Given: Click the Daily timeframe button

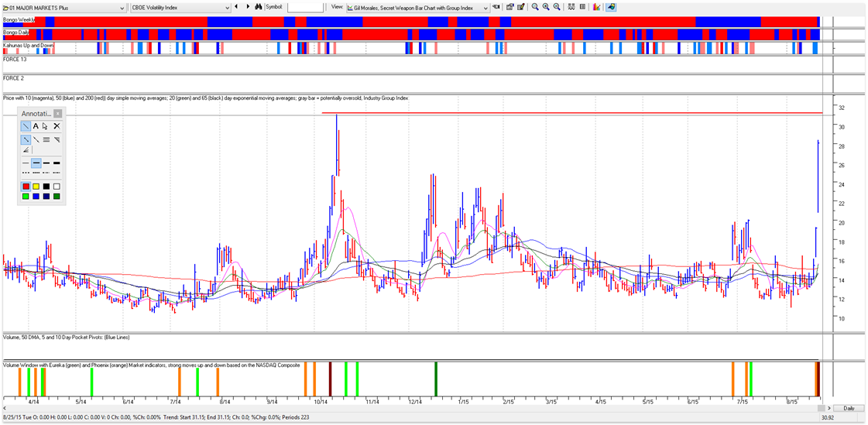Looking at the screenshot, I should click(x=849, y=408).
